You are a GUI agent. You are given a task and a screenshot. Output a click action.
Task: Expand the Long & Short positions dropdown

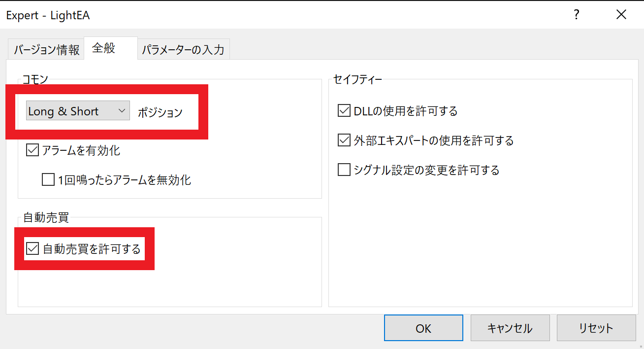(78, 111)
